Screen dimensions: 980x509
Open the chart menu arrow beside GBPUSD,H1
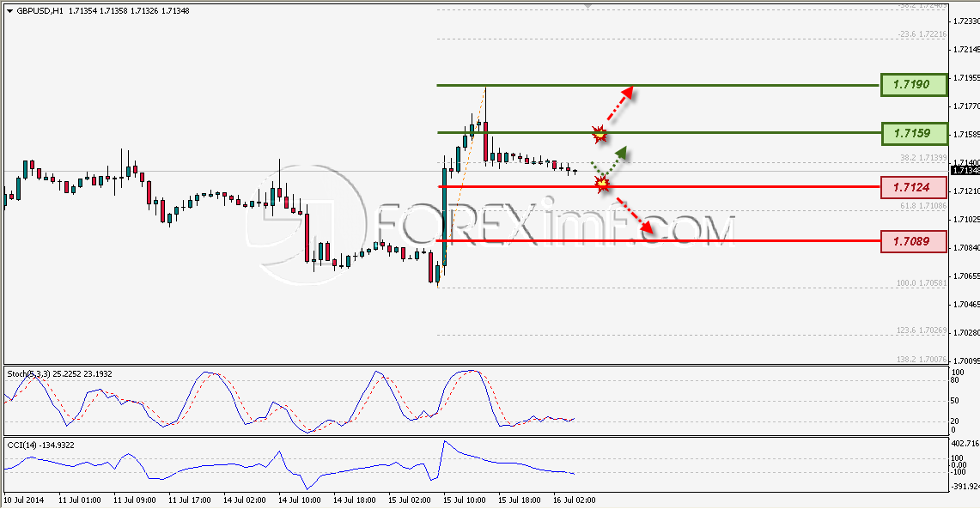(9, 11)
